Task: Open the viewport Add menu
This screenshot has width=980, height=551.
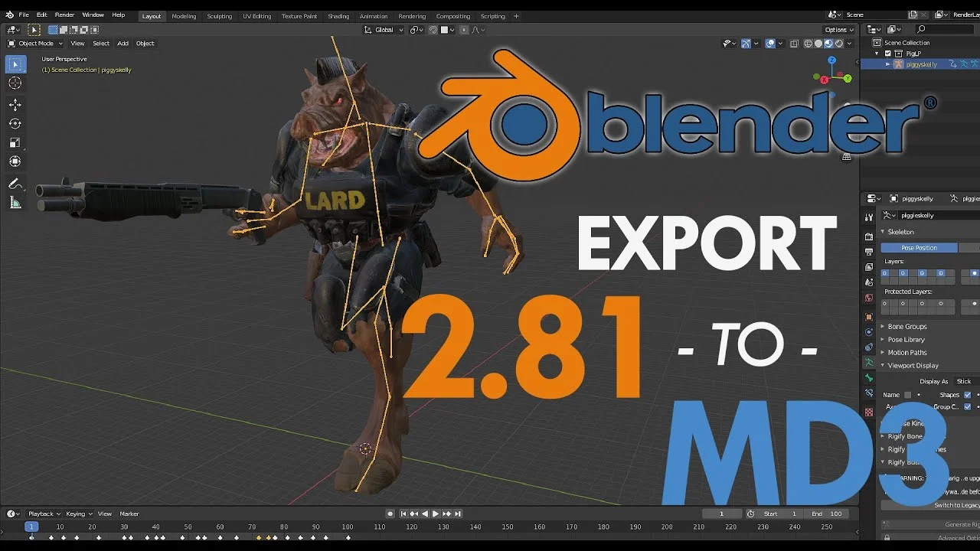Action: coord(122,44)
